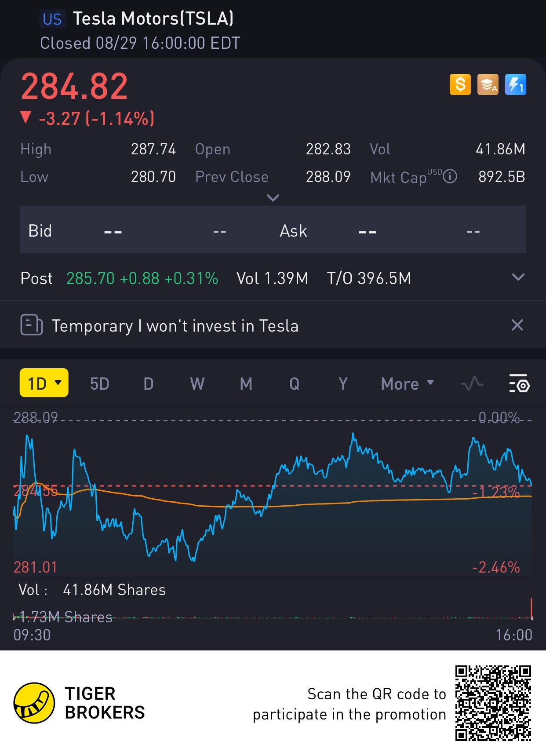Tap the info icon beside Mkt Cap
Screen dimensions: 546x756
coord(450,177)
